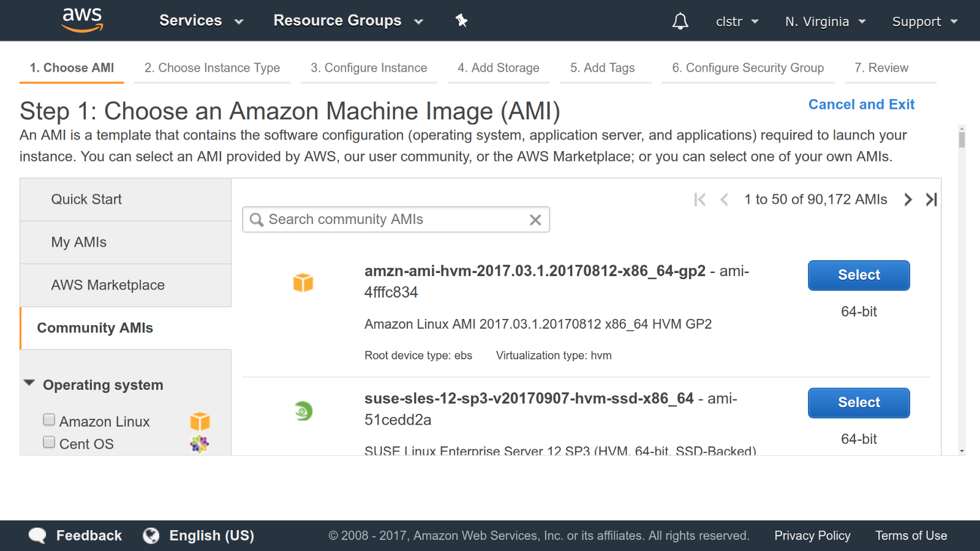
Task: Enable the Amazon Linux filter checkbox
Action: [x=49, y=420]
